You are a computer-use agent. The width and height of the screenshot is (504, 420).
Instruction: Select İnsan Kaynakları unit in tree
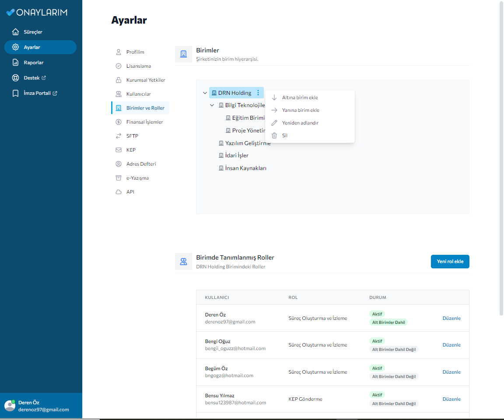point(245,168)
